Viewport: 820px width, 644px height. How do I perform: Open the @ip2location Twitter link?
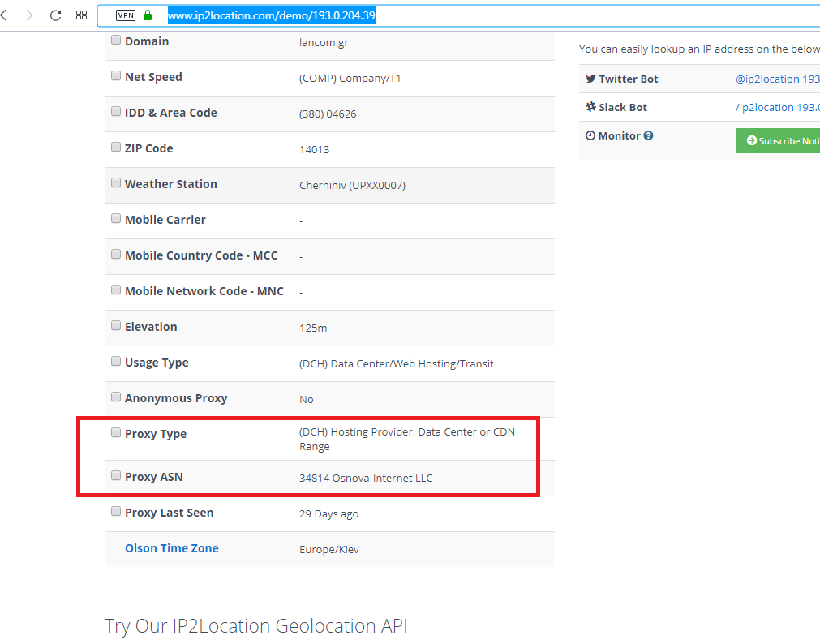click(x=776, y=79)
